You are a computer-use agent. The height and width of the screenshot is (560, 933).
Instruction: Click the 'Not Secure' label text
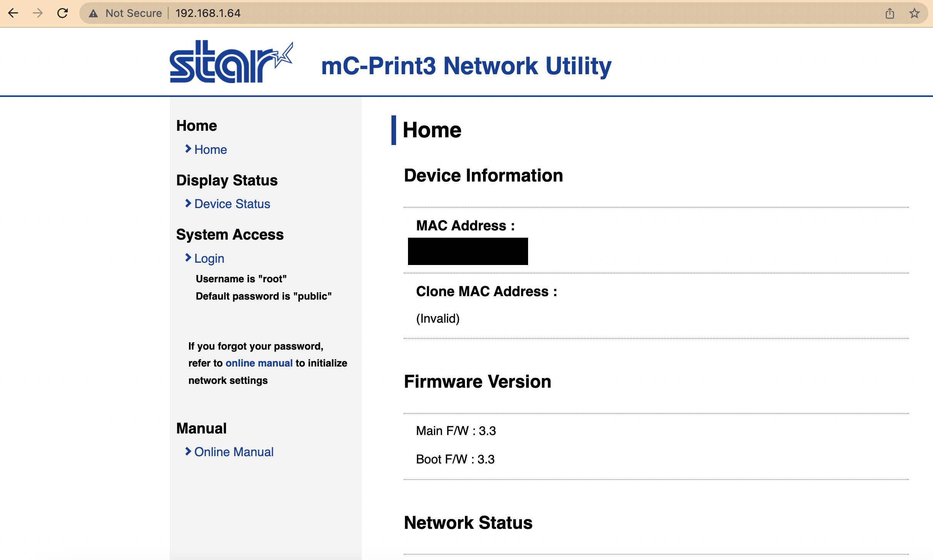[134, 13]
